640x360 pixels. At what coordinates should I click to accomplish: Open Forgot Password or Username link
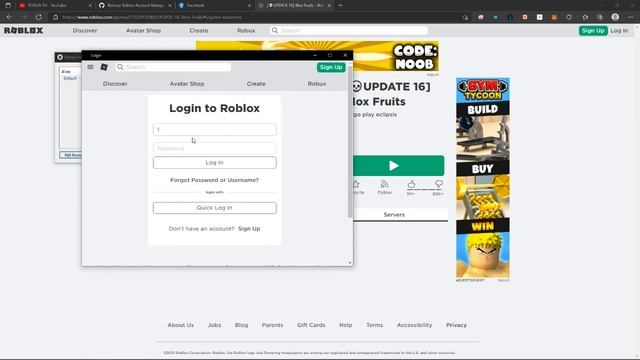coord(214,180)
